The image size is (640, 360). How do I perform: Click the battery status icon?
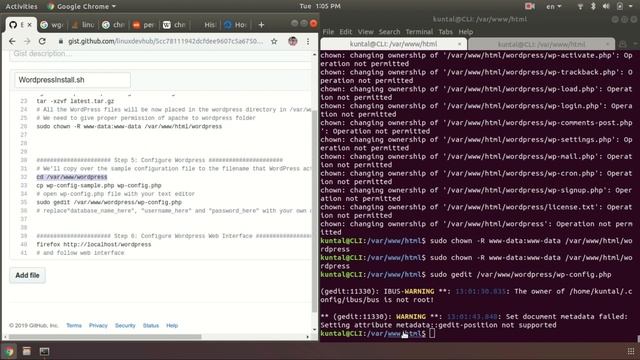coord(620,6)
